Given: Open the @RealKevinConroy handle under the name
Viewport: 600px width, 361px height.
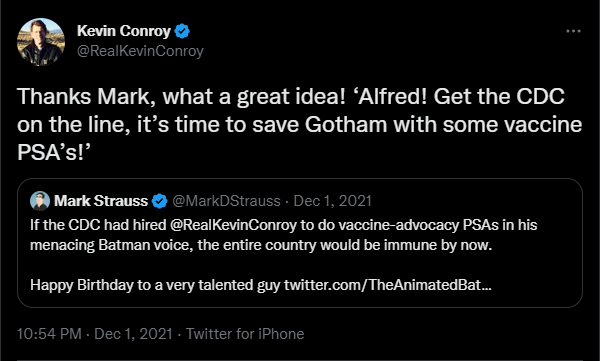Looking at the screenshot, I should tap(140, 51).
